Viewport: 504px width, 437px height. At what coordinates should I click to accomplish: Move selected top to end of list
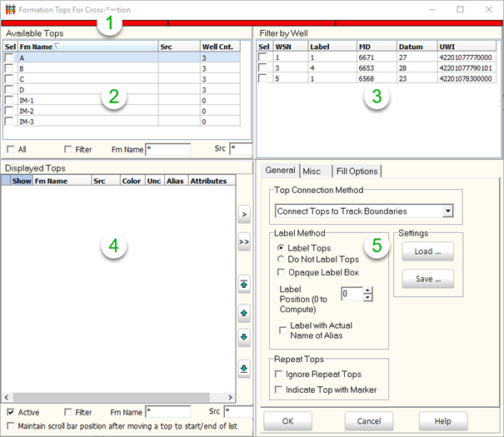coord(244,367)
